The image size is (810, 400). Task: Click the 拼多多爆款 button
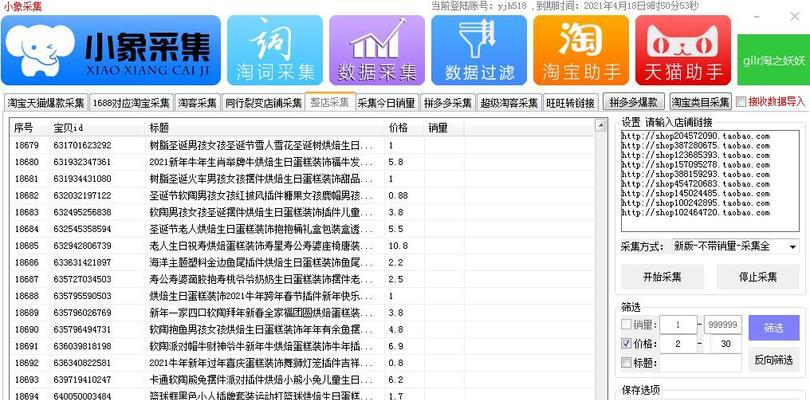click(x=633, y=102)
